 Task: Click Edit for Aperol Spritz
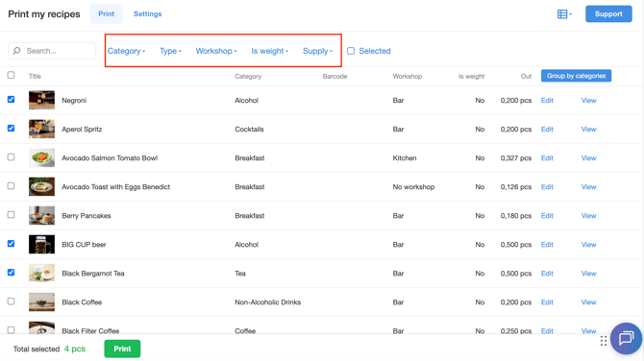(x=547, y=130)
